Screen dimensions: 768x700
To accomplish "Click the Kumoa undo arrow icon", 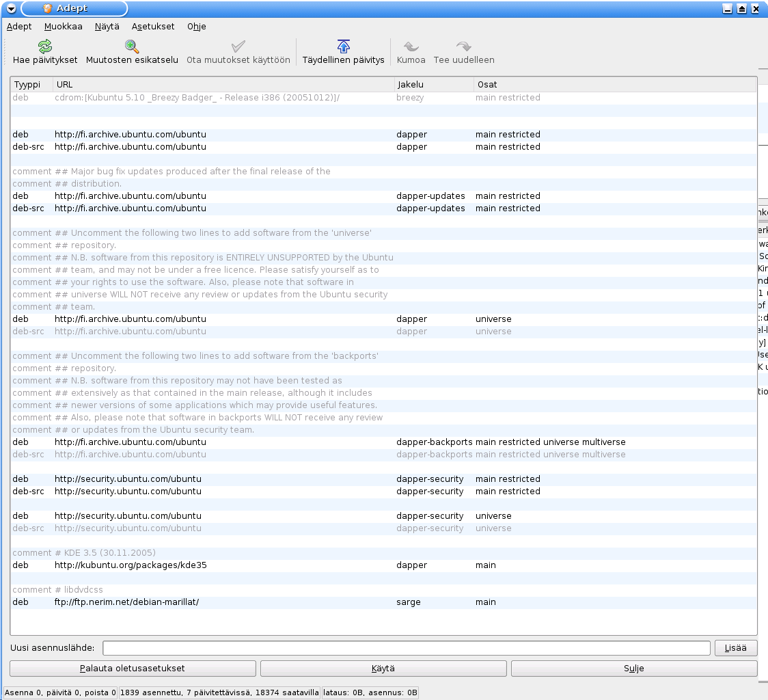I will point(411,46).
